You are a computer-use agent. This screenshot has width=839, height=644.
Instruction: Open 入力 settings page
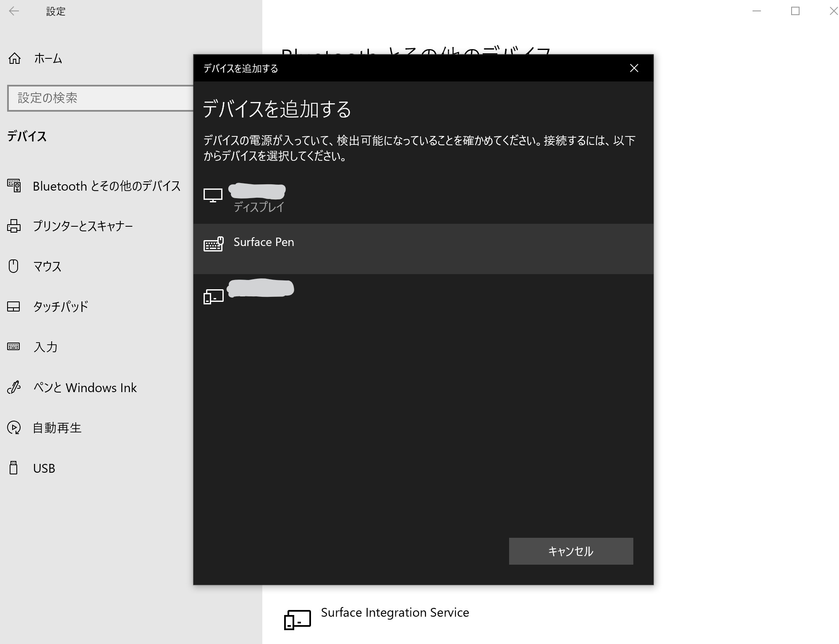click(x=45, y=347)
